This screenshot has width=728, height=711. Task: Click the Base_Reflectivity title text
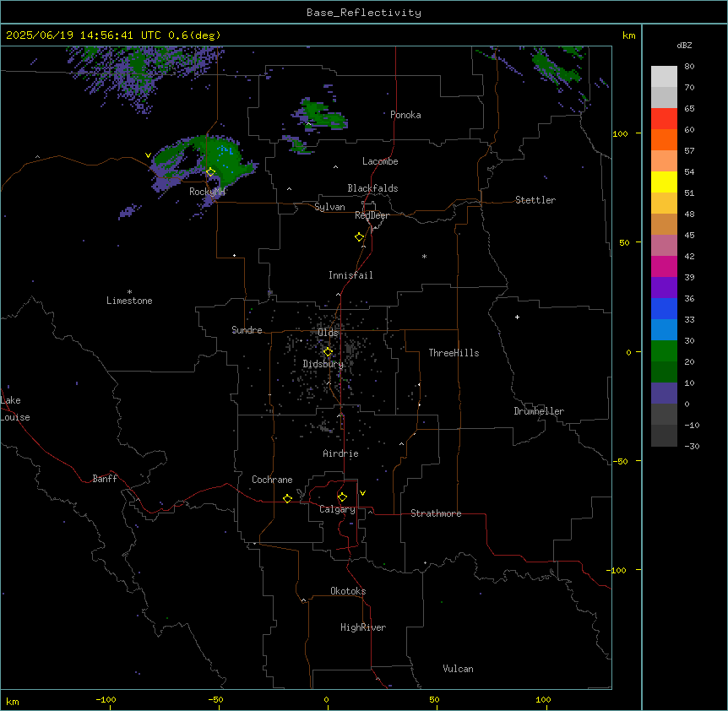364,13
